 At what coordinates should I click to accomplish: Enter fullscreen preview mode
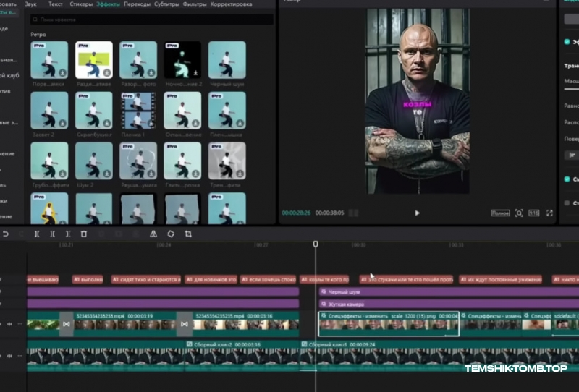549,213
